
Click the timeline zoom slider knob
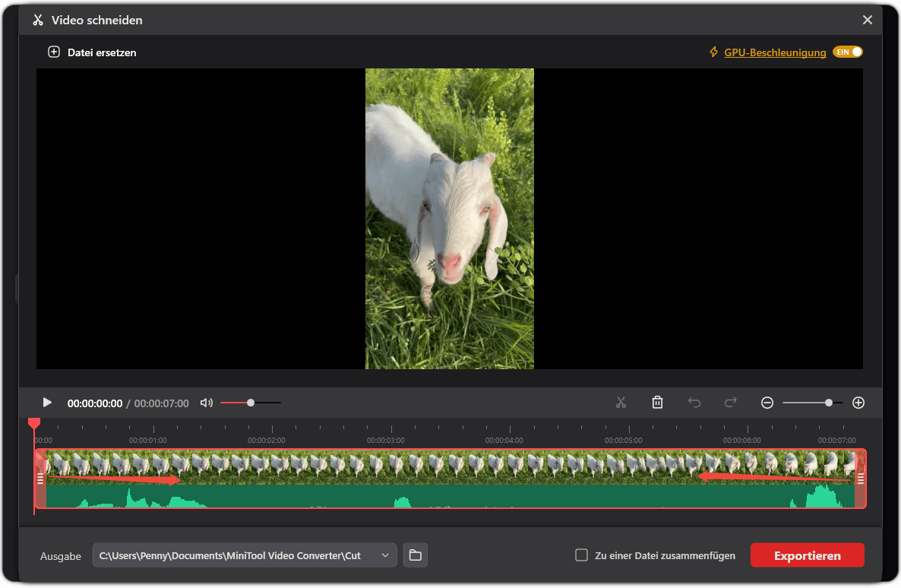point(829,403)
